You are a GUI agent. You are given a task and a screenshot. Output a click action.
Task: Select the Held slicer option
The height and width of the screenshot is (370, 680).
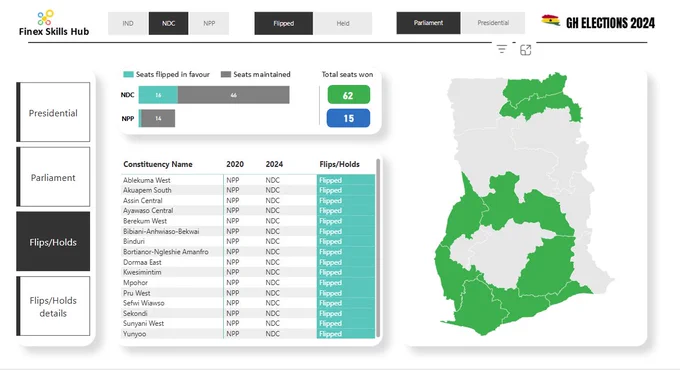[343, 23]
